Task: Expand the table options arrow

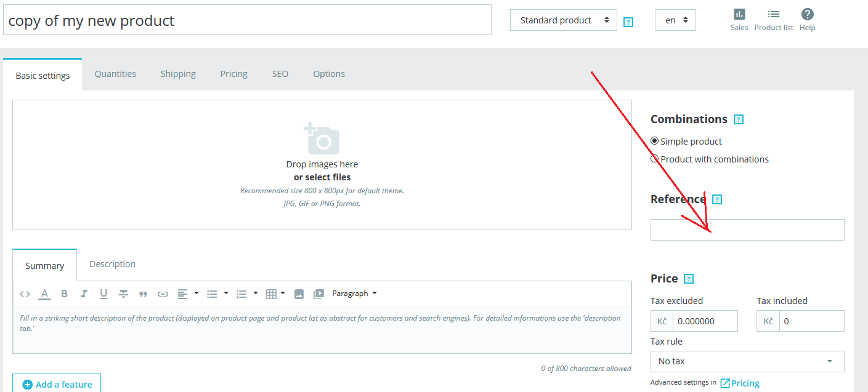Action: 283,294
